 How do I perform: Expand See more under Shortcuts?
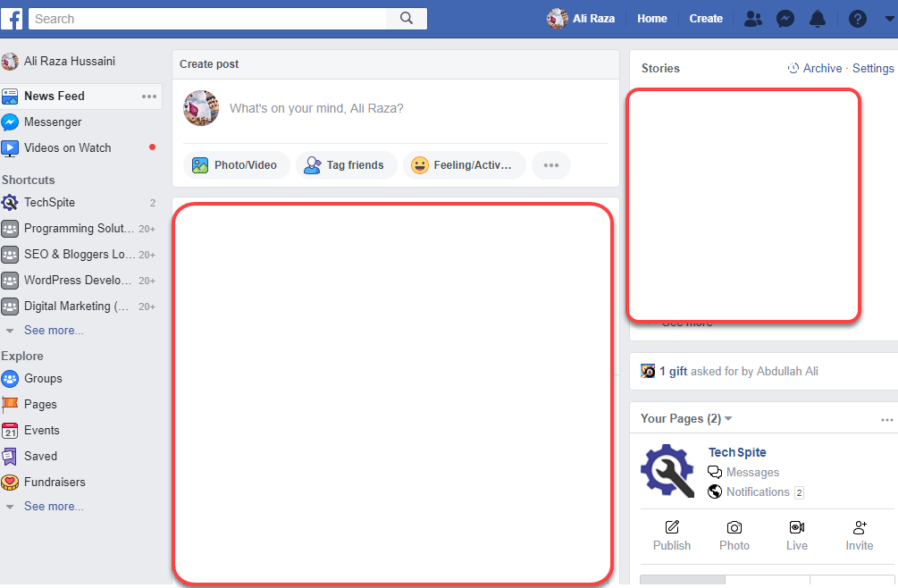point(54,331)
